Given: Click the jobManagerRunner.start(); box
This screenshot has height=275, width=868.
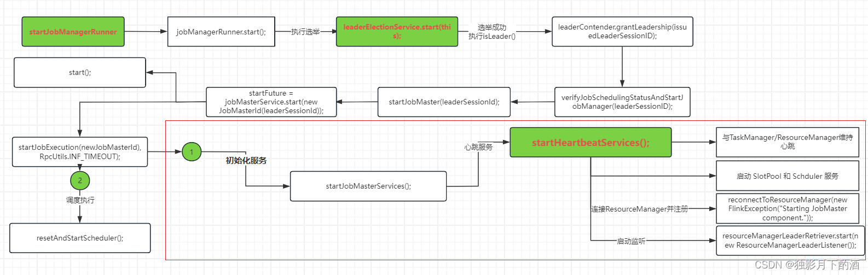Looking at the screenshot, I should click(221, 32).
